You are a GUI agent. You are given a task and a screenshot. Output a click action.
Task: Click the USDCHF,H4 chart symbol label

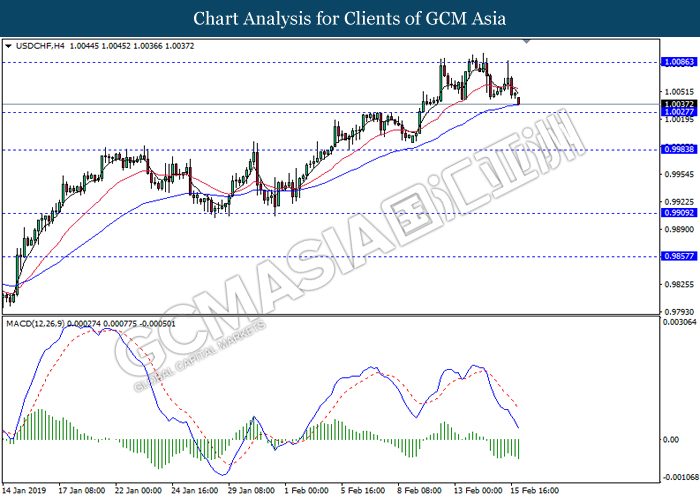tap(40, 46)
